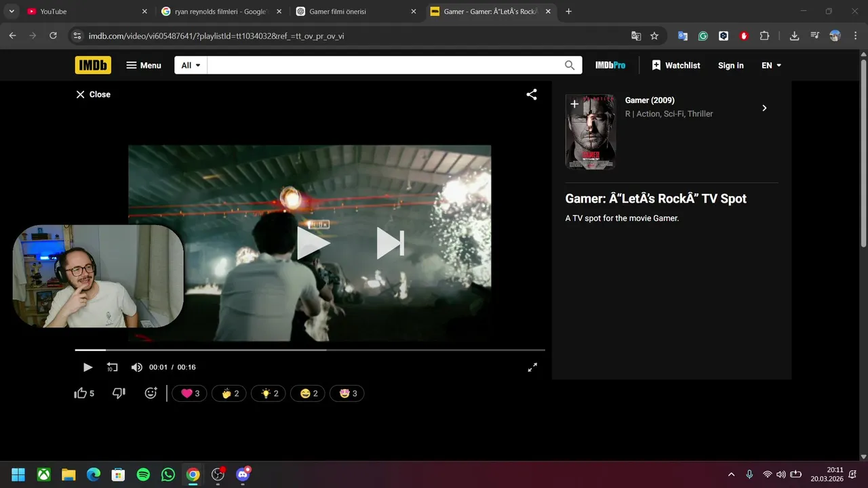
Task: Open Grammarly extension icon
Action: (703, 36)
